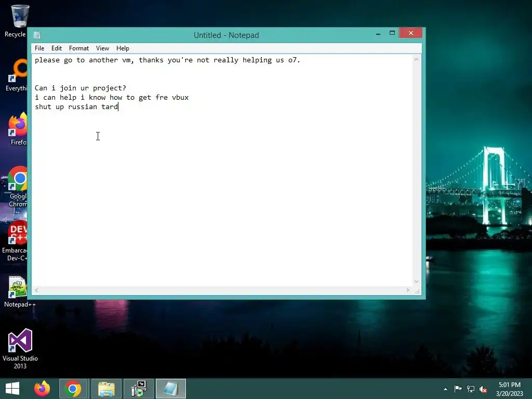
Task: Open the Edit menu in Notepad
Action: pos(56,48)
